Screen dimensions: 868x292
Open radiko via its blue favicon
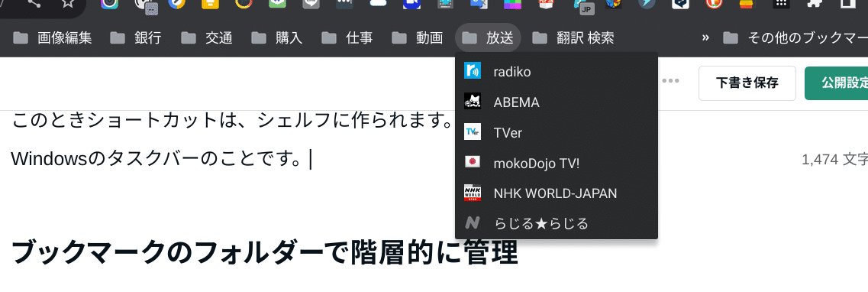point(473,72)
